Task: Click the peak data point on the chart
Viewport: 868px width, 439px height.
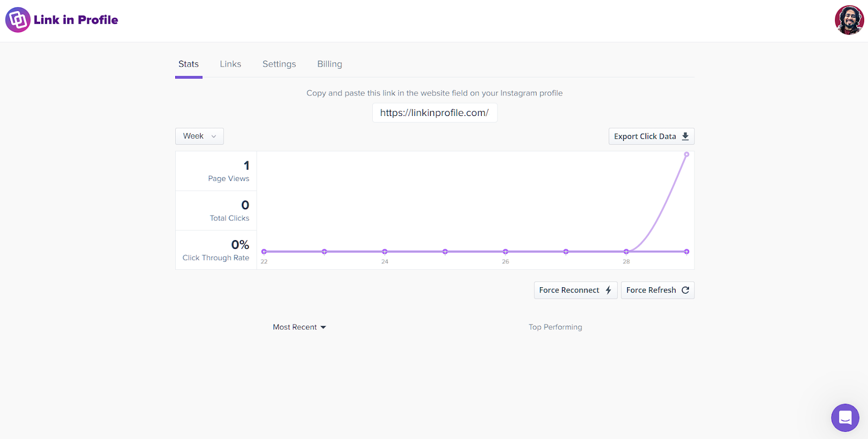Action: click(x=687, y=154)
